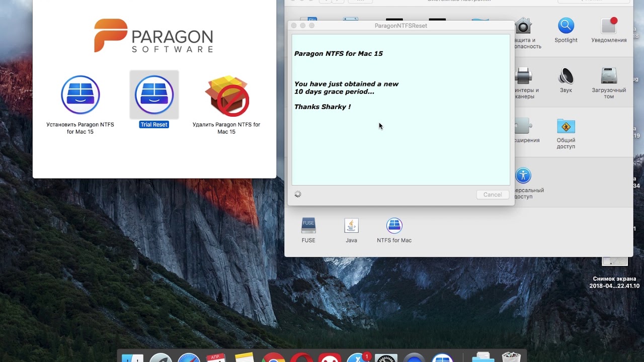This screenshot has width=644, height=362.
Task: Click the '10 days grace period...' message line
Action: click(334, 92)
